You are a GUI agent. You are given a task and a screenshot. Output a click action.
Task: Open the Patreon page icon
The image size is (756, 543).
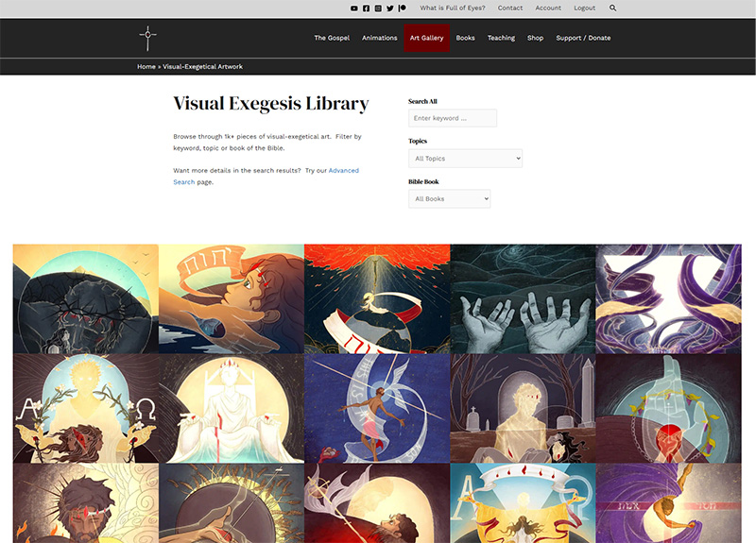pyautogui.click(x=403, y=8)
